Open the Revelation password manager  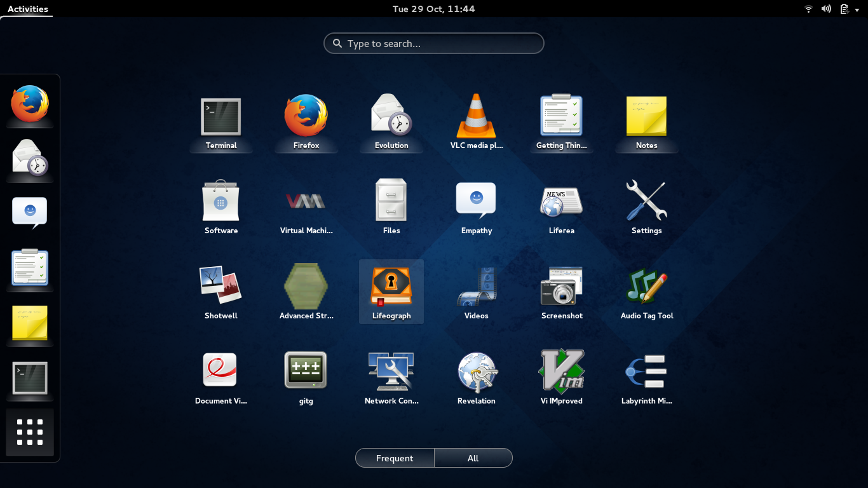coord(476,371)
